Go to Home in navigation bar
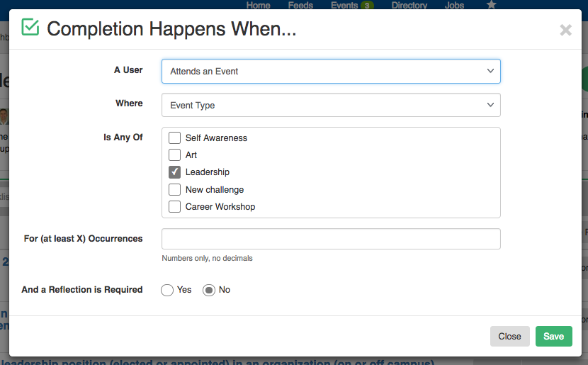 click(x=258, y=5)
